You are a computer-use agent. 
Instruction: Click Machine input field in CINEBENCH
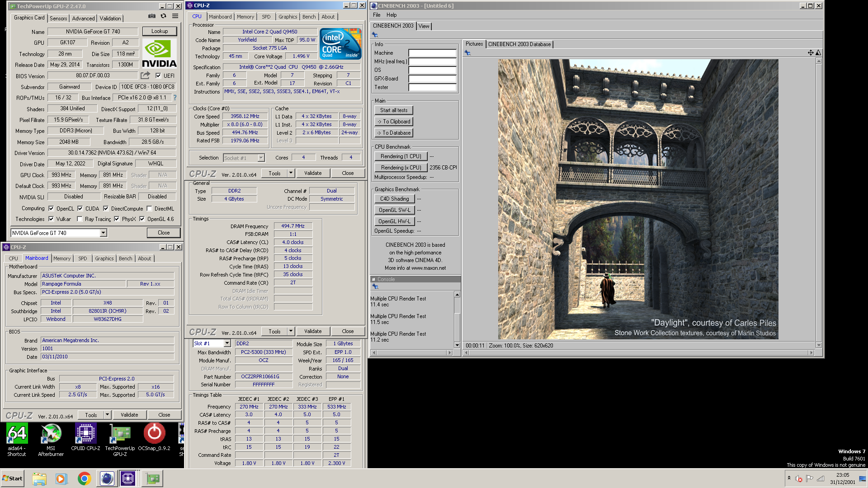433,53
